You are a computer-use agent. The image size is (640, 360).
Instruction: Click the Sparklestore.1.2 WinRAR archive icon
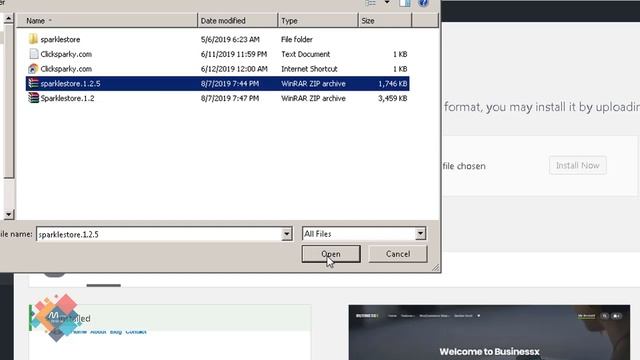[x=33, y=98]
